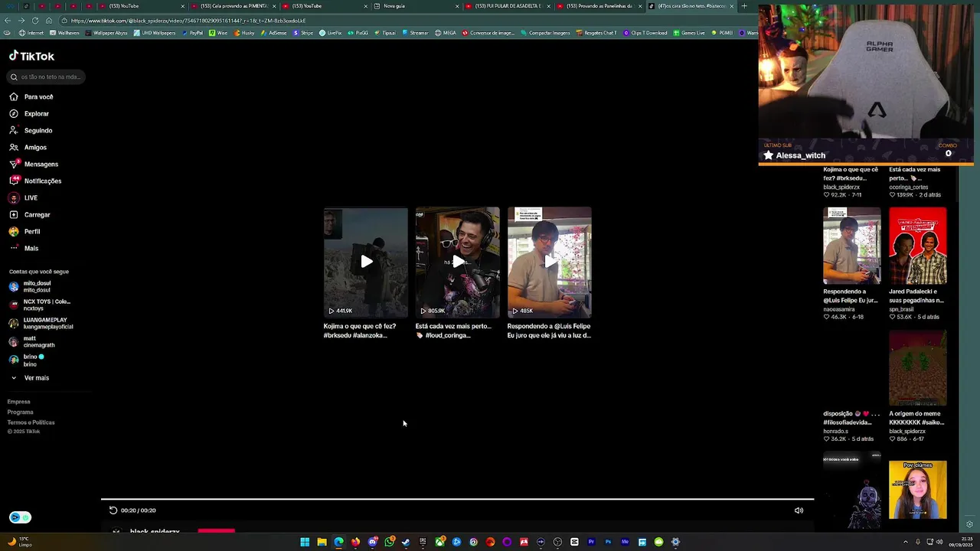Screen dimensions: 980x551
Task: Open the Perfil page
Action: point(24,231)
